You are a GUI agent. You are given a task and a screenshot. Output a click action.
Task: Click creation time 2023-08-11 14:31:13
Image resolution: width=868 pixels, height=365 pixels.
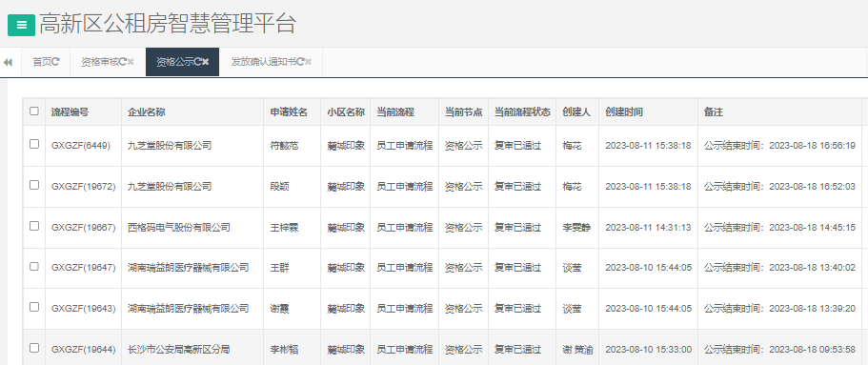pyautogui.click(x=648, y=227)
